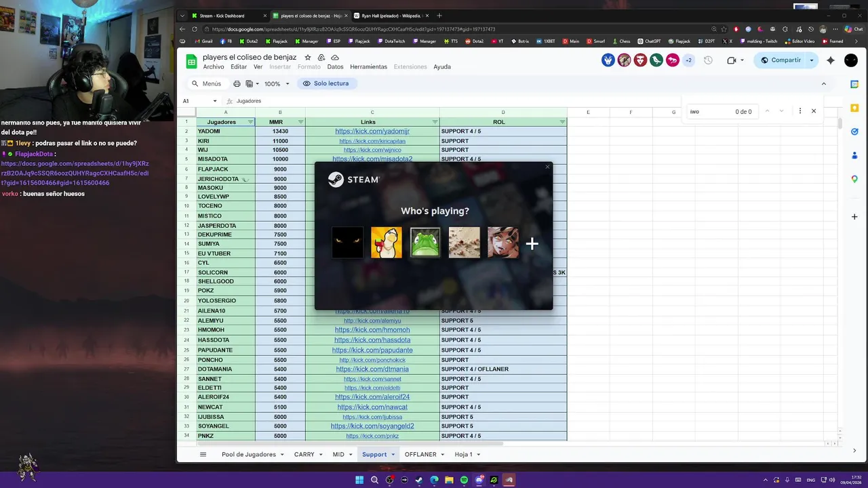Switch to the Hoja 1 sheet tab
This screenshot has width=868, height=488.
[x=463, y=454]
